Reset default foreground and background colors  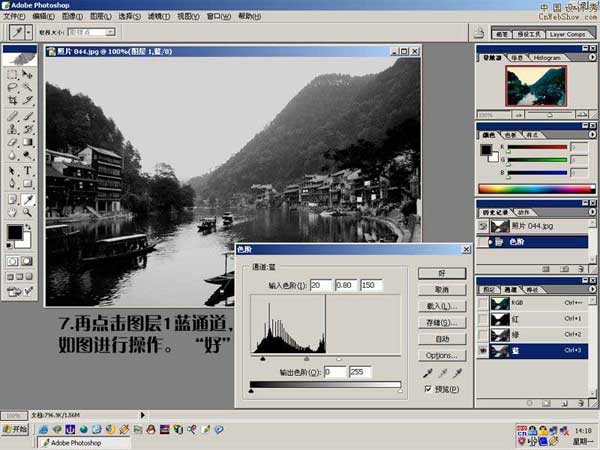point(9,245)
